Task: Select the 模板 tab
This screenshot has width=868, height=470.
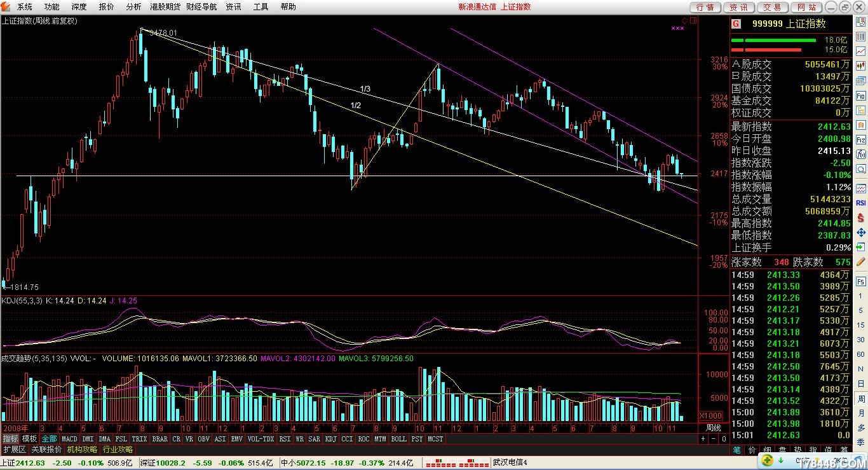Action: pyautogui.click(x=29, y=439)
